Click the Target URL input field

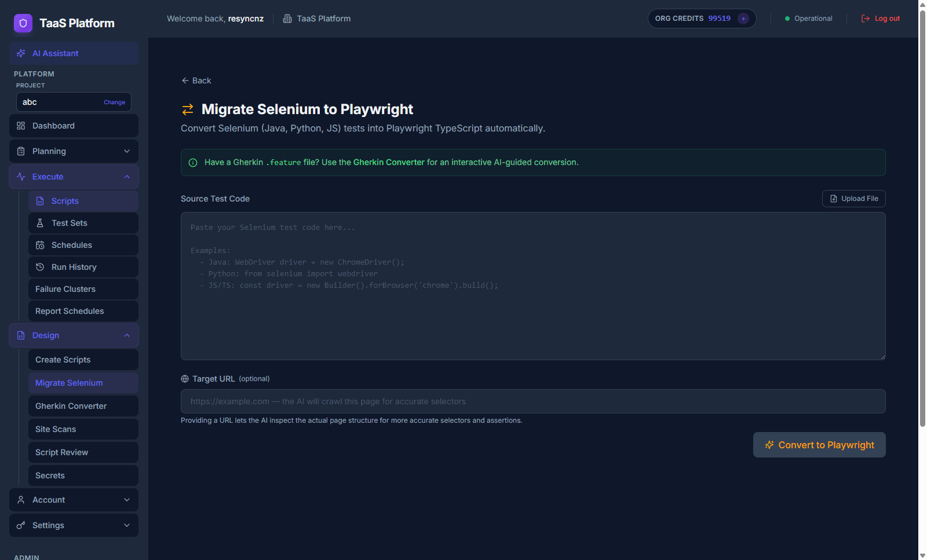pyautogui.click(x=533, y=401)
